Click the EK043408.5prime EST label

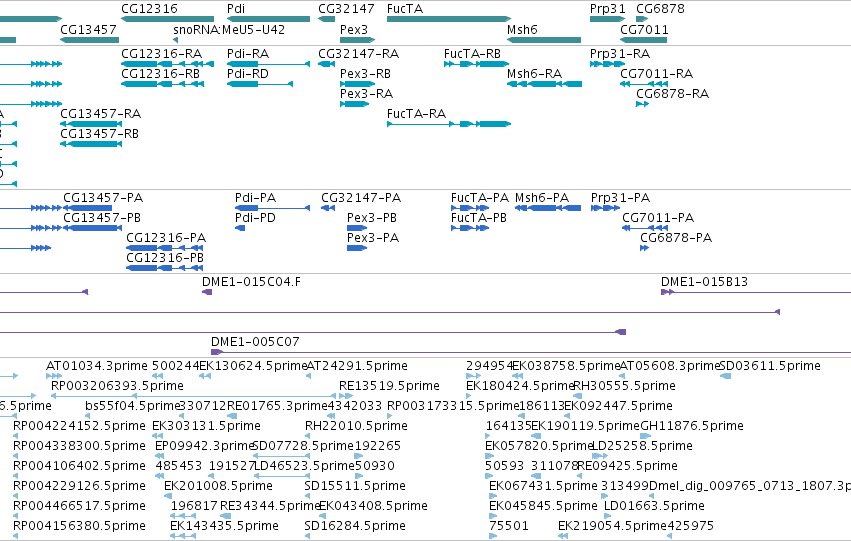coord(373,506)
